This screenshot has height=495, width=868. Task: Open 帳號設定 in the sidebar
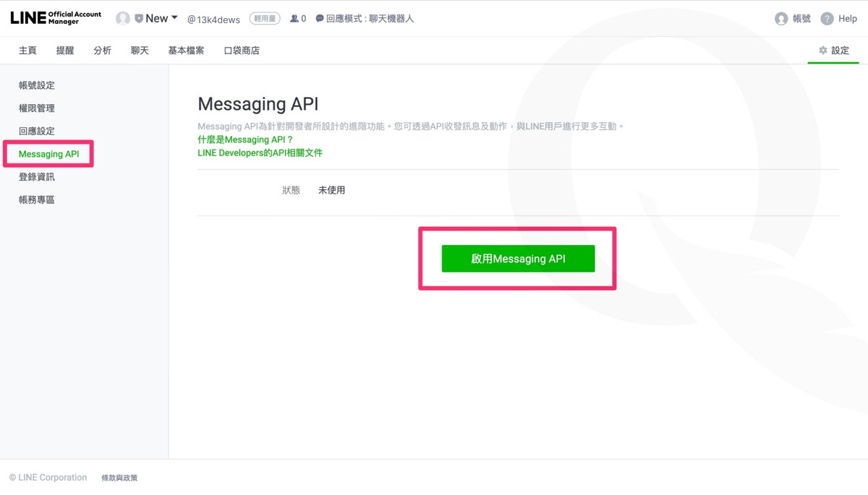click(37, 85)
